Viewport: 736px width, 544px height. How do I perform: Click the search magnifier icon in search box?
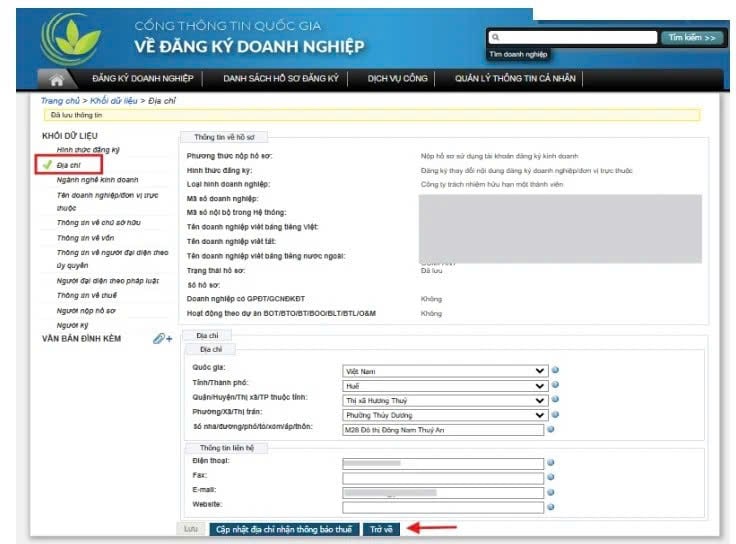click(x=496, y=38)
